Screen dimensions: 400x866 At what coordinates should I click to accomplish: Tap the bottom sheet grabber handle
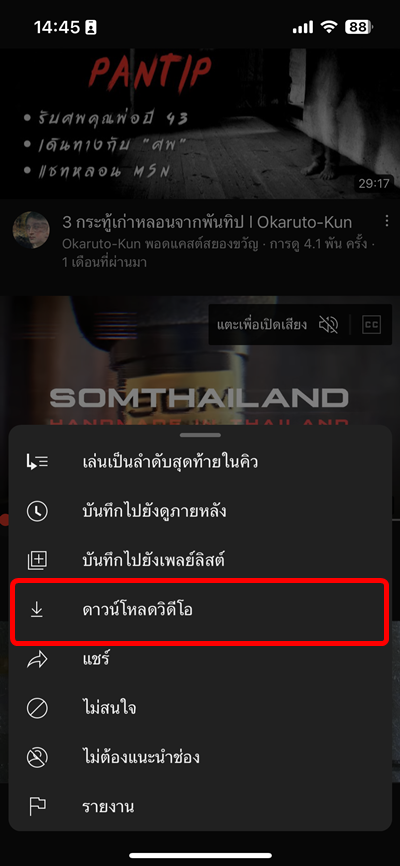pos(200,435)
